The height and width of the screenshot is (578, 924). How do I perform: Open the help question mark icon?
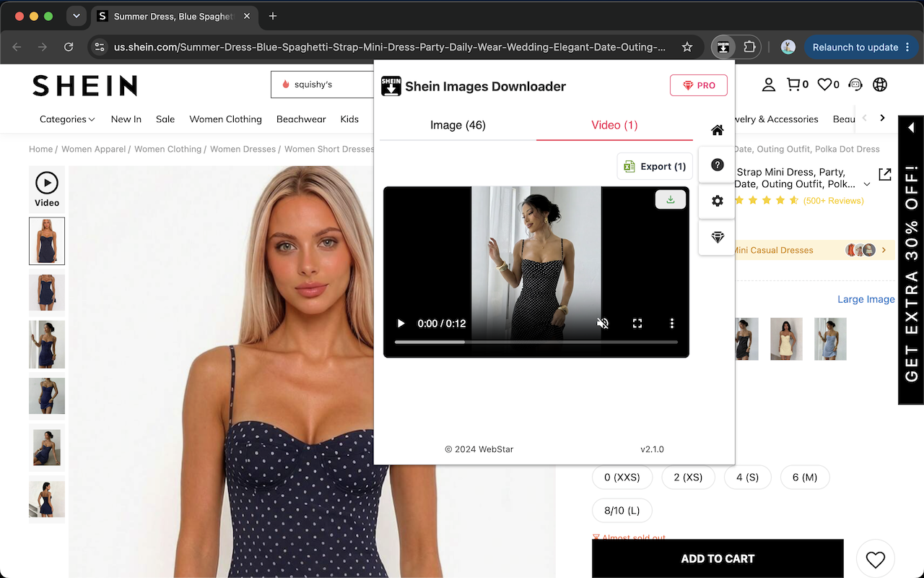pyautogui.click(x=717, y=165)
